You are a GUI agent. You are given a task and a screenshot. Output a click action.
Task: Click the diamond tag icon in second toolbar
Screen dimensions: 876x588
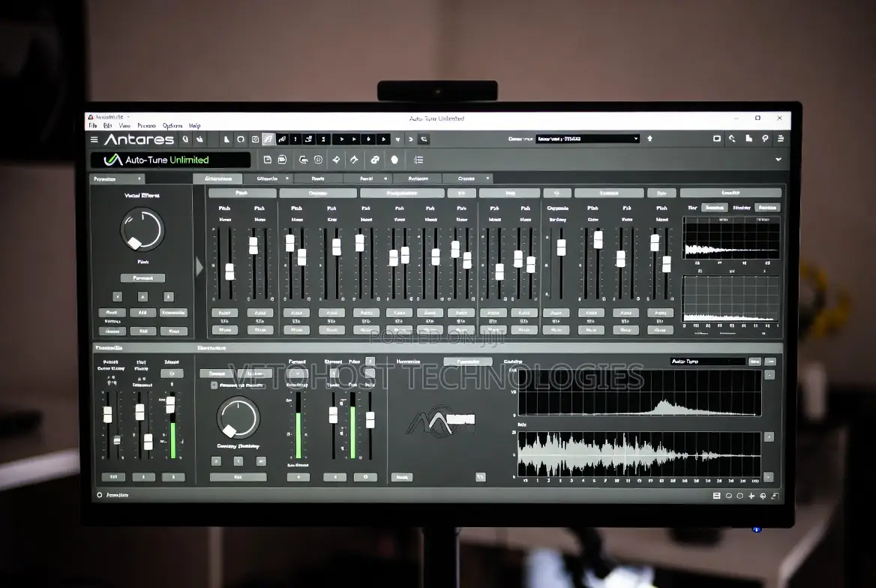tap(336, 160)
